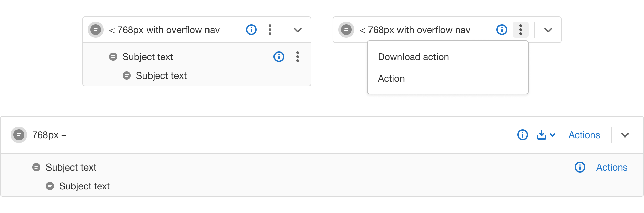The height and width of the screenshot is (213, 644).
Task: Click the info icon beside the first Subject text row
Action: coord(278,57)
